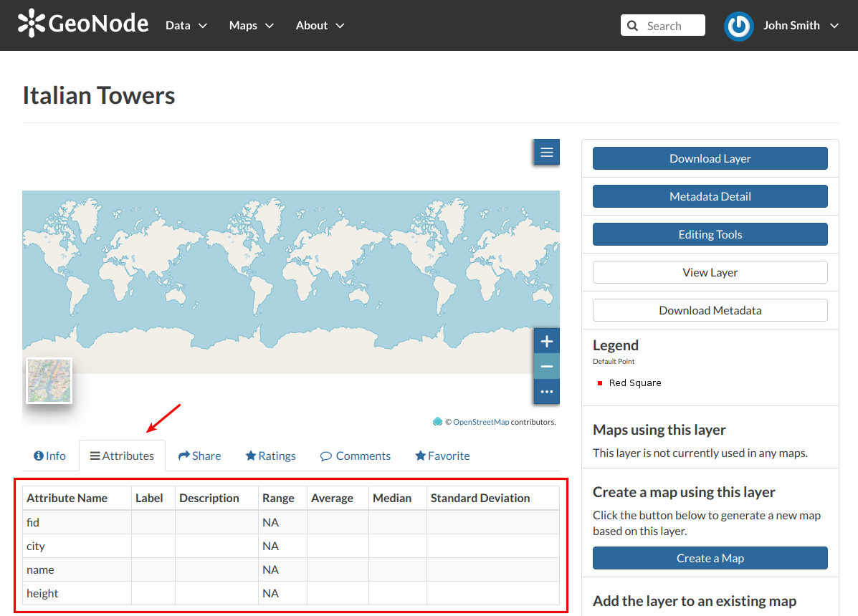The image size is (858, 616).
Task: Zoom in on the map
Action: pyautogui.click(x=546, y=342)
